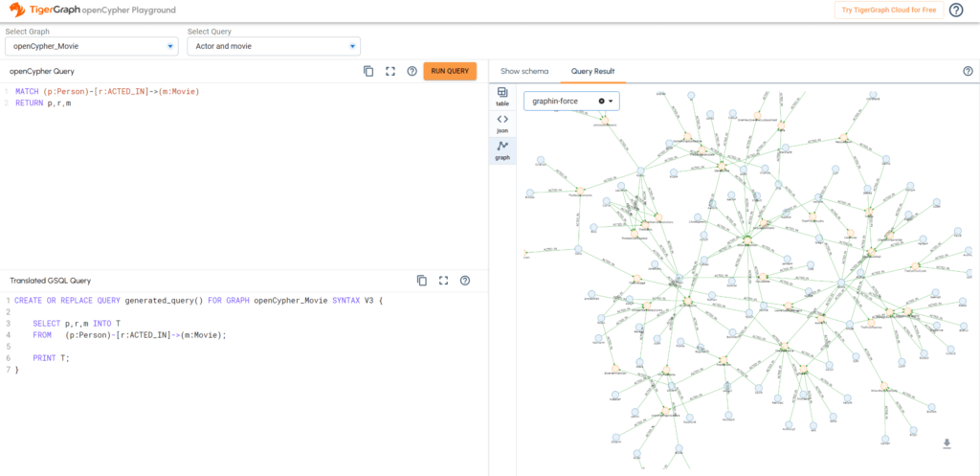
Task: Click the graphin-force layout text
Action: click(555, 102)
